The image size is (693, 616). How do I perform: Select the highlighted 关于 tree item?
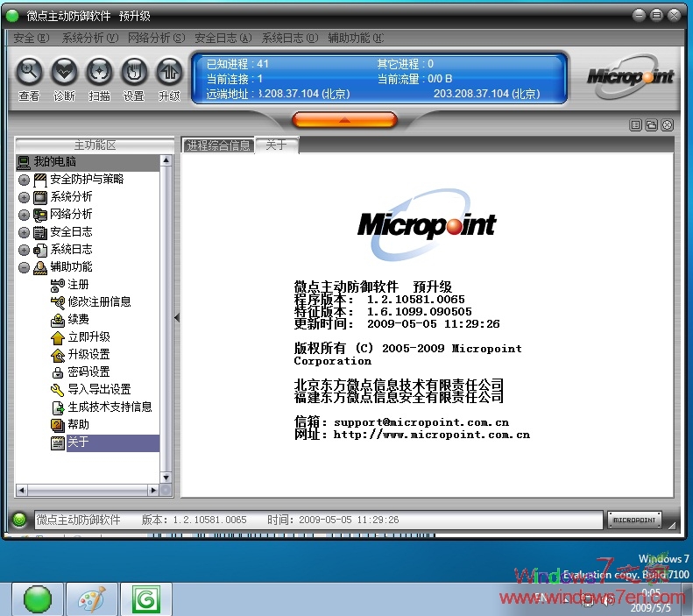click(x=113, y=443)
